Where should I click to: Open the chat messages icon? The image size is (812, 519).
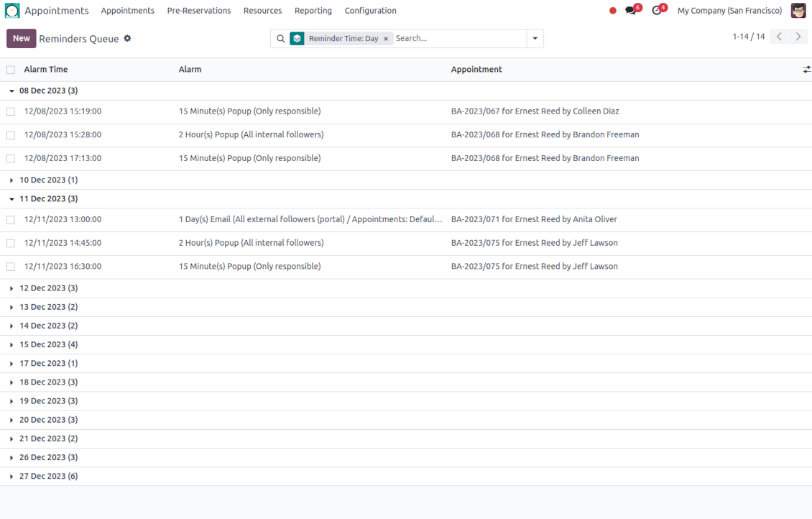pyautogui.click(x=631, y=11)
